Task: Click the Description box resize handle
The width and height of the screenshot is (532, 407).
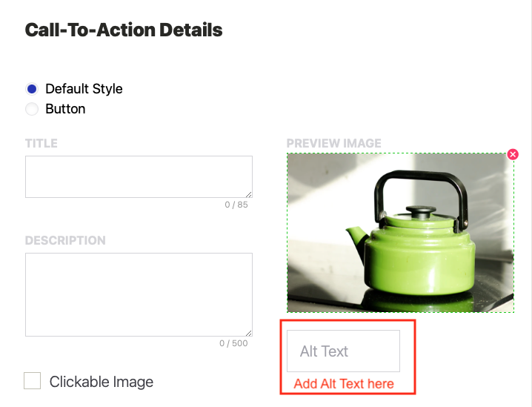Action: pos(248,332)
